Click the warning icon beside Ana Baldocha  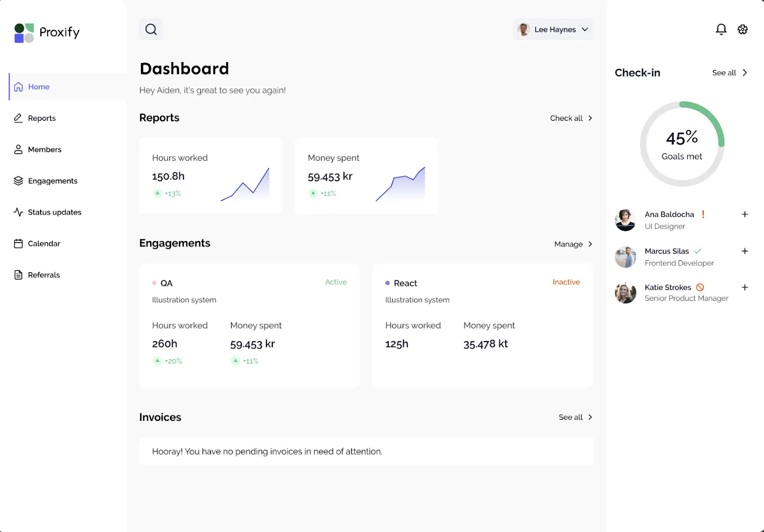tap(702, 214)
